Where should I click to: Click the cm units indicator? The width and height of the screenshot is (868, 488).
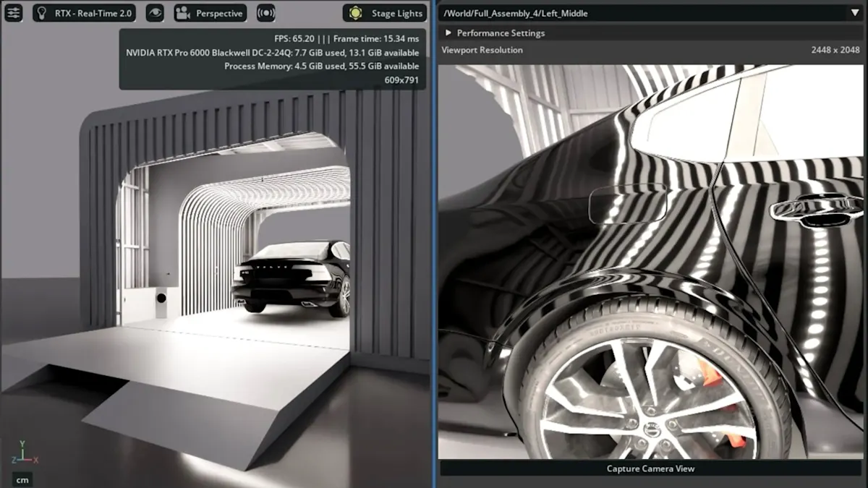[22, 479]
